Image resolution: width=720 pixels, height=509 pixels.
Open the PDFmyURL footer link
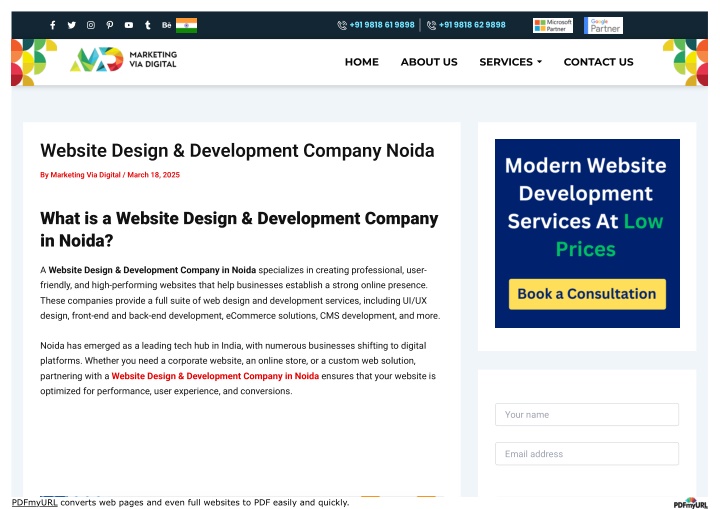tap(34, 503)
